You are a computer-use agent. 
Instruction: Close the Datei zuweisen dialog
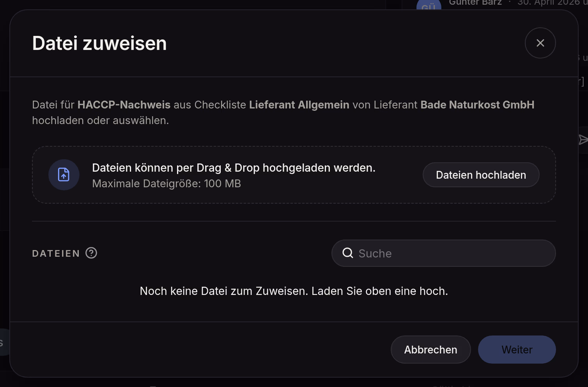tap(540, 43)
